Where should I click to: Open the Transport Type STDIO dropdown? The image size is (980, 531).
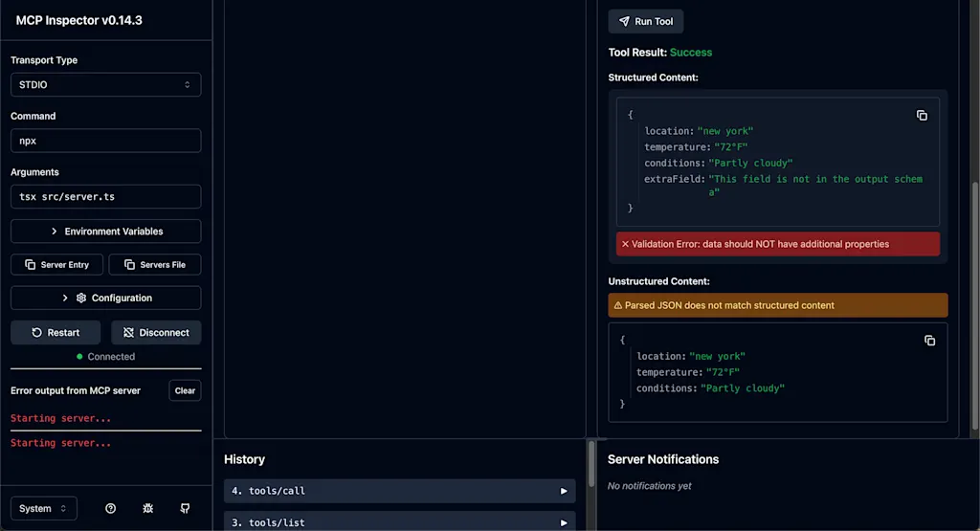105,85
